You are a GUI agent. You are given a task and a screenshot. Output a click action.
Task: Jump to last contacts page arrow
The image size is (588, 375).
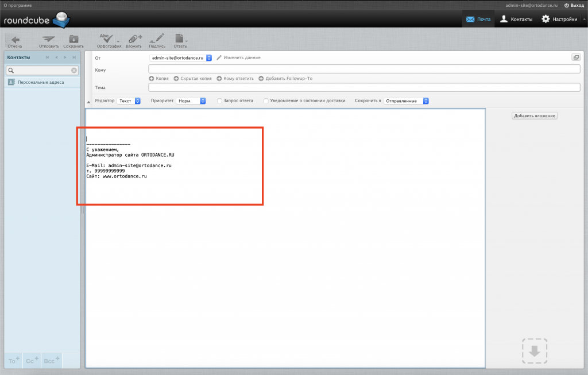click(x=74, y=57)
